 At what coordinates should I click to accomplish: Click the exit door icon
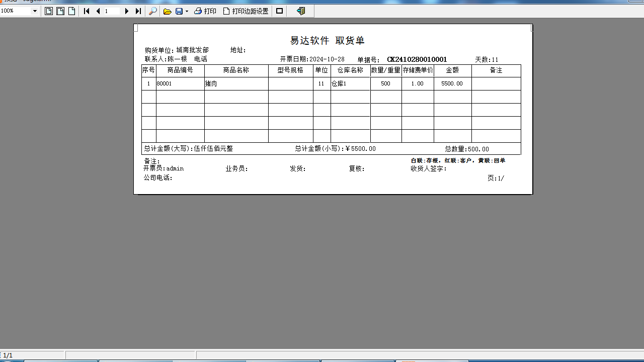[x=300, y=11]
